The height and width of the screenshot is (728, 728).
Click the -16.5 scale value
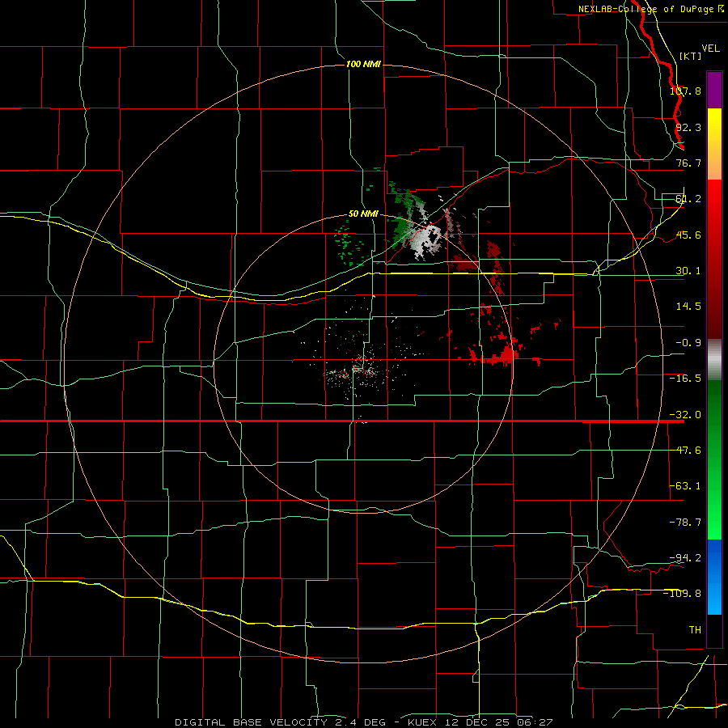coord(685,379)
